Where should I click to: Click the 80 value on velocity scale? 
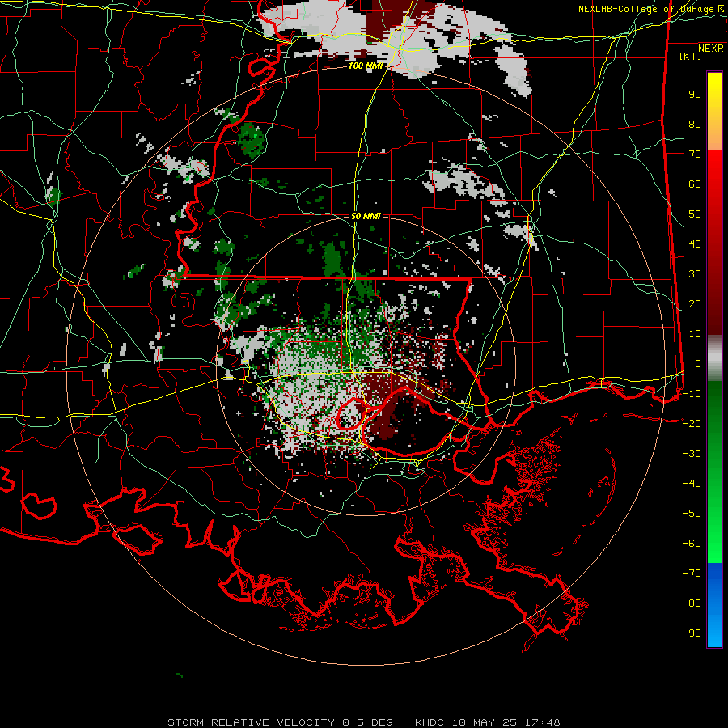click(x=695, y=125)
